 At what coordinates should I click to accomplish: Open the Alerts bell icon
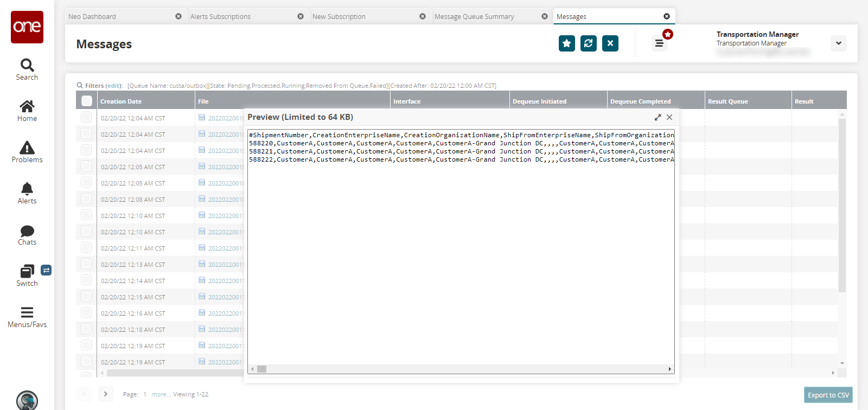pyautogui.click(x=27, y=189)
